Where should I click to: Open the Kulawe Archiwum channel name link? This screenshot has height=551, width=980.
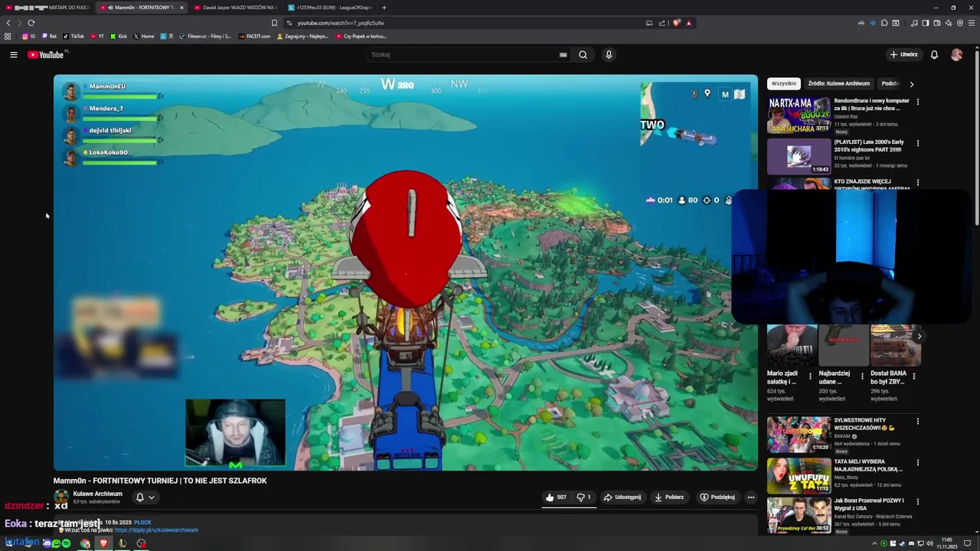[x=97, y=494]
